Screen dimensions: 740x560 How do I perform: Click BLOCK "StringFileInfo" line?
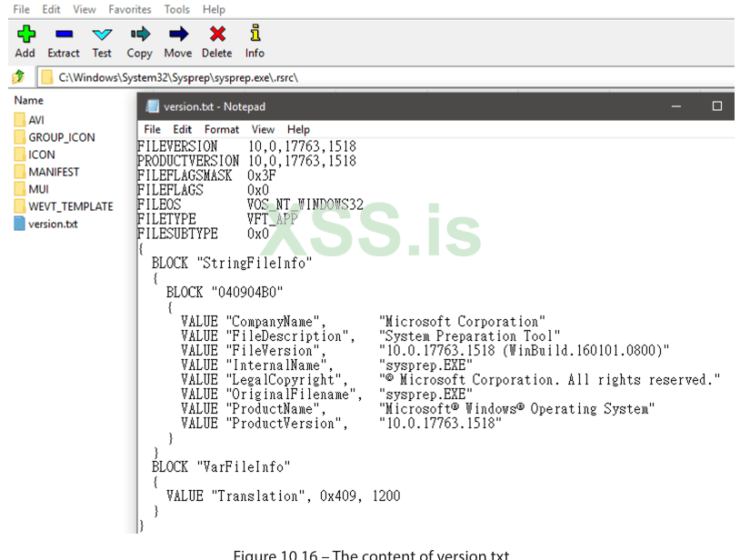click(x=232, y=263)
